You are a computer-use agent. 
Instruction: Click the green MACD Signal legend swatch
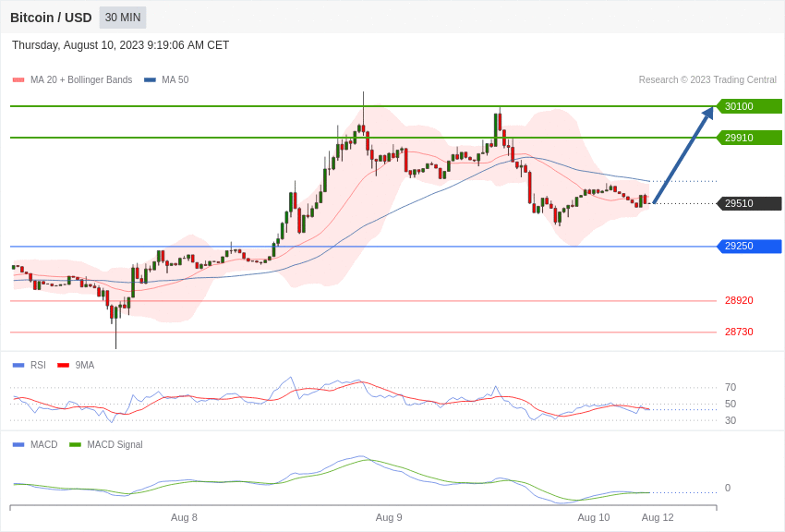click(x=75, y=445)
